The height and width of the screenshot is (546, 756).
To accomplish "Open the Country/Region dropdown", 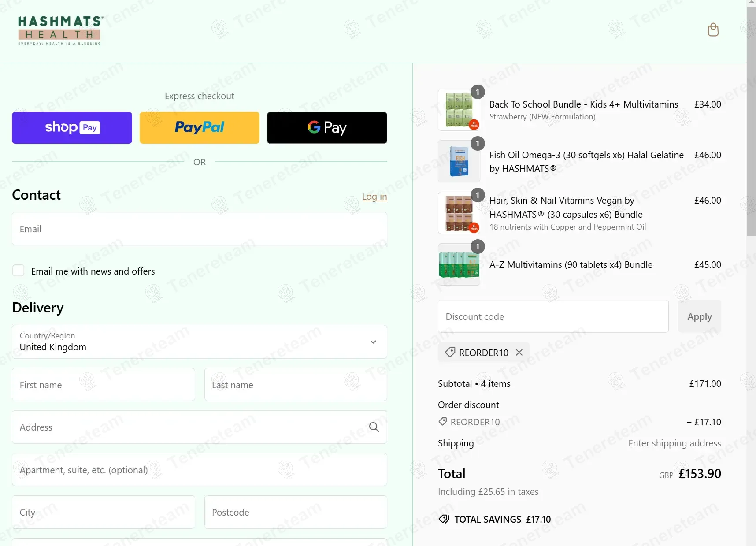I will (x=200, y=342).
